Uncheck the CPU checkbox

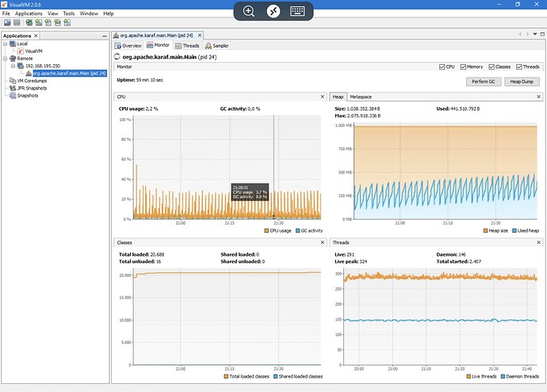(442, 67)
